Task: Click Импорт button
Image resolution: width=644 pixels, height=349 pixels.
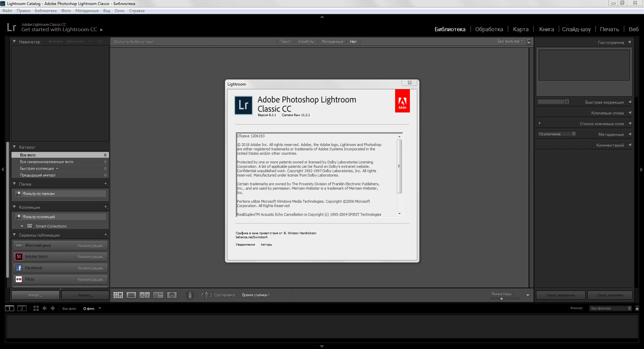Action: point(36,295)
